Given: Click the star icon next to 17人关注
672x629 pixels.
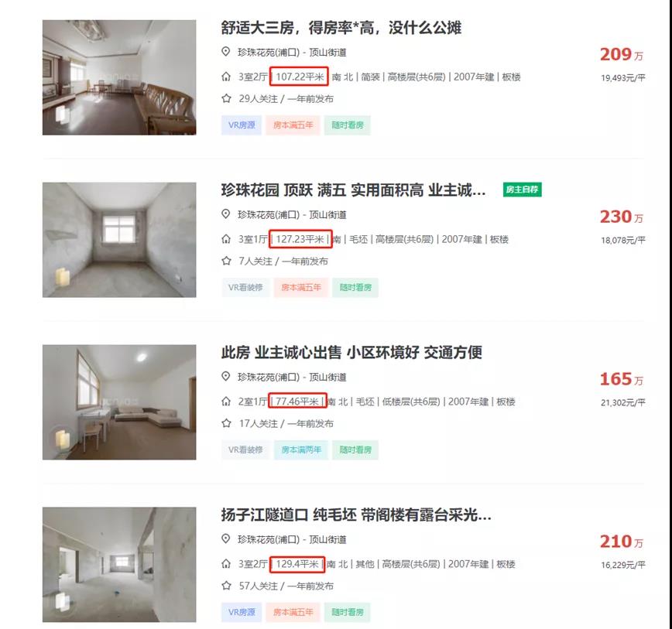Looking at the screenshot, I should point(226,423).
